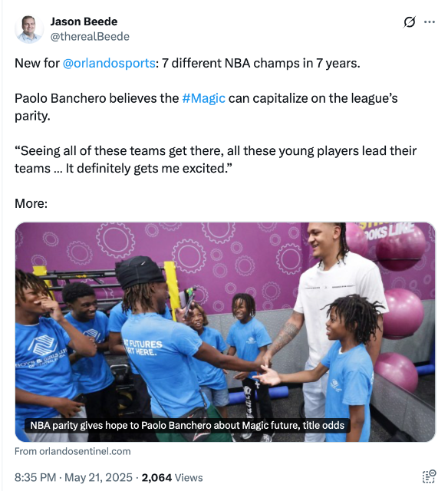Viewport: 448px width, 491px height.
Task: Open the Jason Beede display name
Action: pyautogui.click(x=84, y=21)
